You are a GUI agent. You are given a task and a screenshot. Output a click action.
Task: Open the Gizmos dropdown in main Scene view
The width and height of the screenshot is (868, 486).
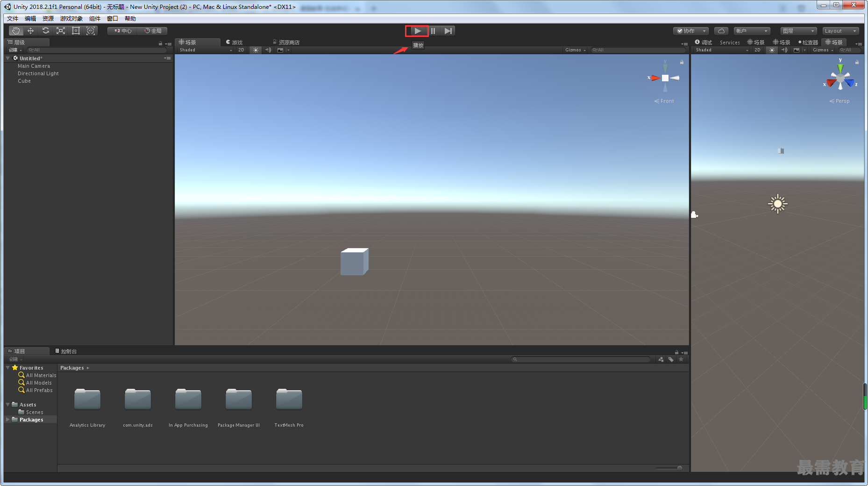pyautogui.click(x=575, y=50)
